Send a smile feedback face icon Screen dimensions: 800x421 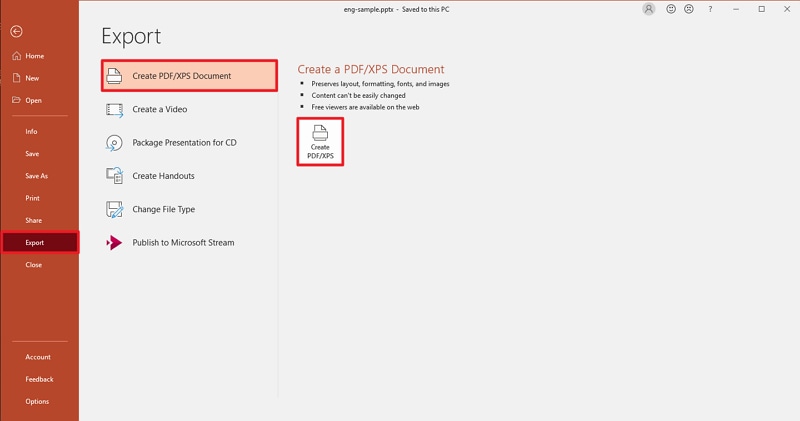coord(671,9)
